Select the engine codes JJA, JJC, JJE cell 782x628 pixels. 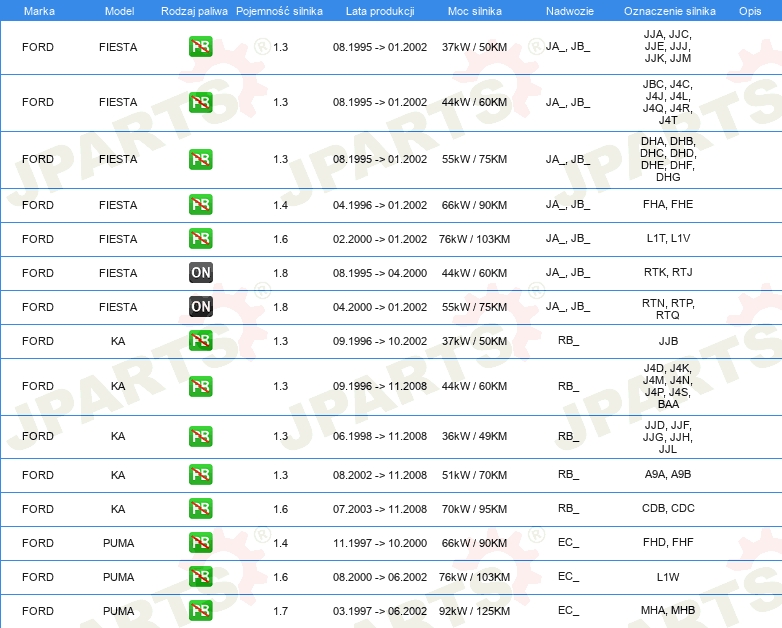pos(668,46)
